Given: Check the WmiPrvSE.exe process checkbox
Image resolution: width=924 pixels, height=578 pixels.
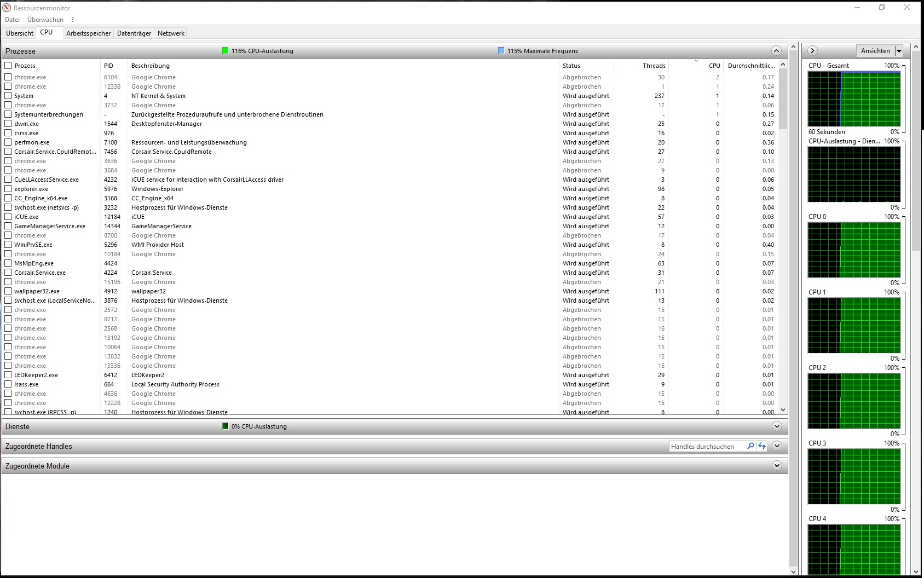Looking at the screenshot, I should (x=8, y=245).
